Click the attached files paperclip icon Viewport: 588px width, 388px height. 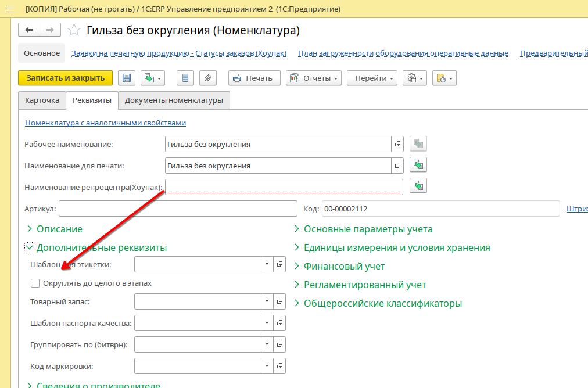pos(207,78)
